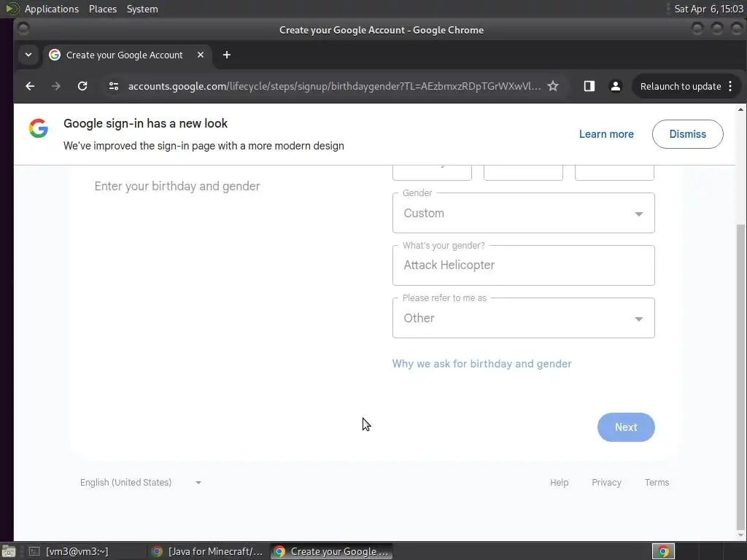Viewport: 747px width, 560px height.
Task: Click the forward navigation arrow
Action: click(x=55, y=86)
